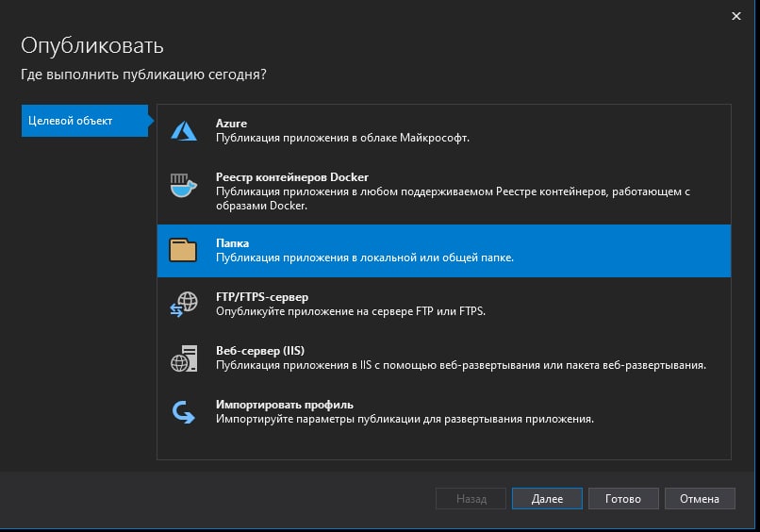Screen dimensions: 760x532
Task: Click description 'Опубликуйте приложение на сервере FTP или FTPS.'
Action: click(351, 311)
